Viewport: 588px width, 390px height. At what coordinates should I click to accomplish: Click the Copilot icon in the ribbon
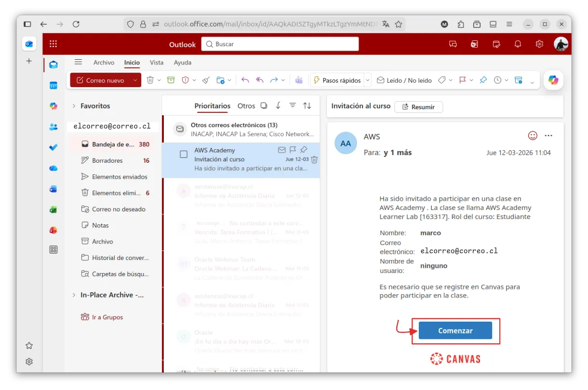click(x=553, y=80)
